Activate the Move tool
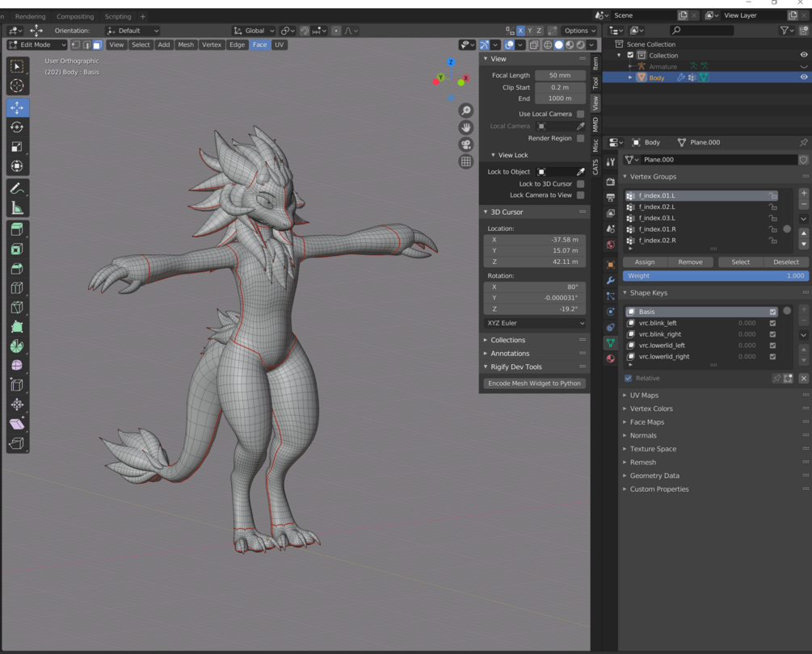The image size is (812, 654). coord(17,107)
